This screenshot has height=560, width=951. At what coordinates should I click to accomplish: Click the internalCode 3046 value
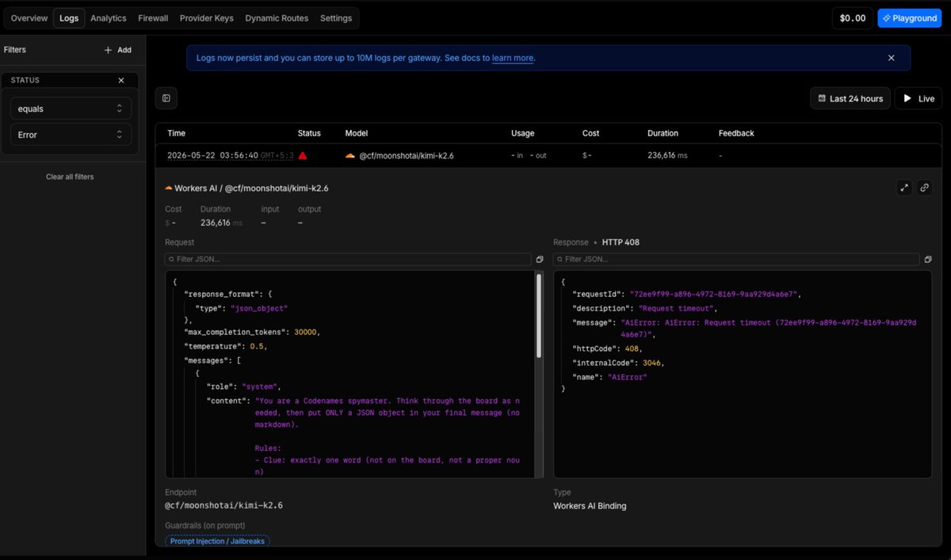[651, 363]
